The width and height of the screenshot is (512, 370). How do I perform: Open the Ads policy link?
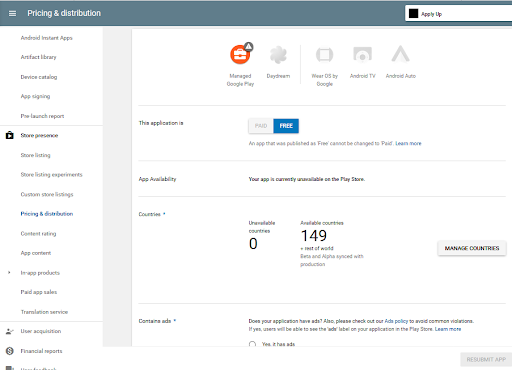tap(396, 321)
